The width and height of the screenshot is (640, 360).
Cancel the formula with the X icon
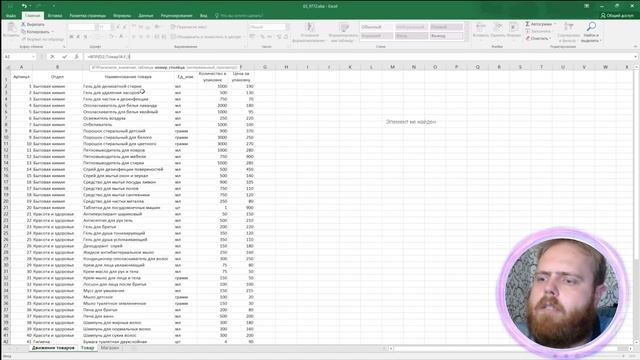pos(52,57)
